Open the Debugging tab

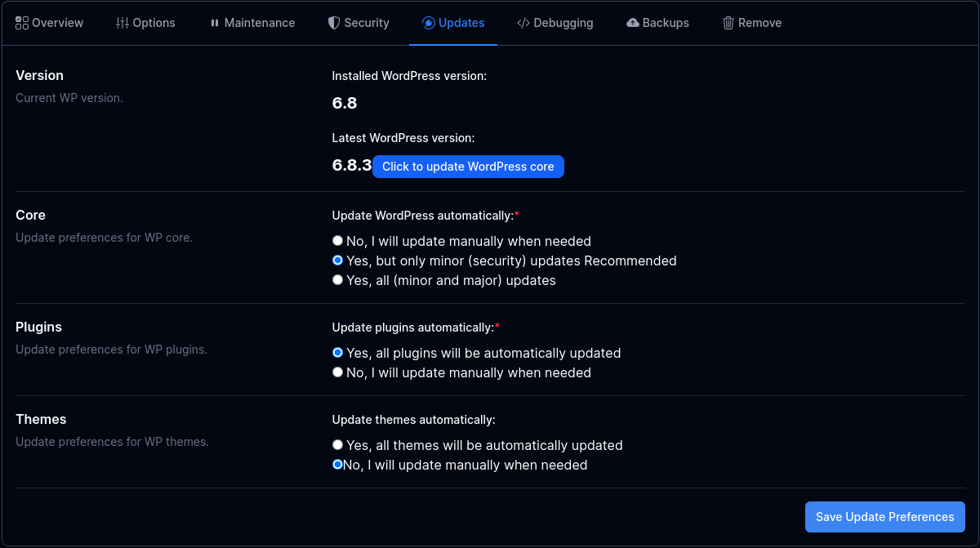[563, 23]
